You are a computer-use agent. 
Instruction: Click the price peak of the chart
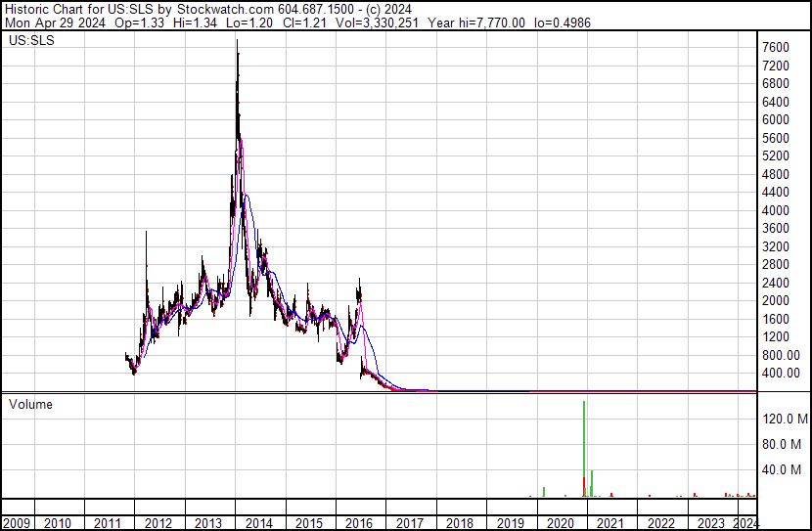click(237, 40)
